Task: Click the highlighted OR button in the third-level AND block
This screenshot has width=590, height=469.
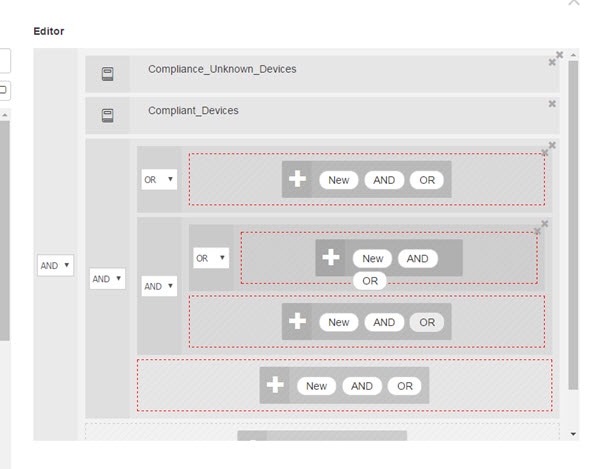Action: tap(427, 322)
